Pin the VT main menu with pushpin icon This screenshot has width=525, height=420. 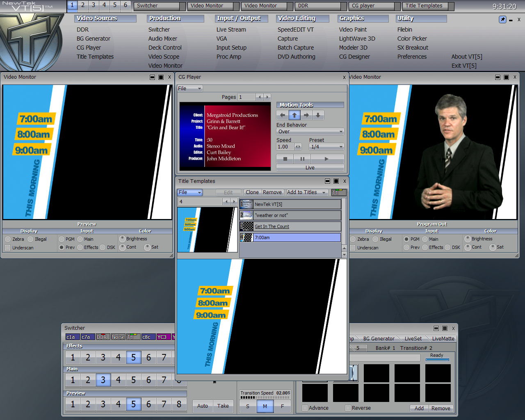(502, 19)
